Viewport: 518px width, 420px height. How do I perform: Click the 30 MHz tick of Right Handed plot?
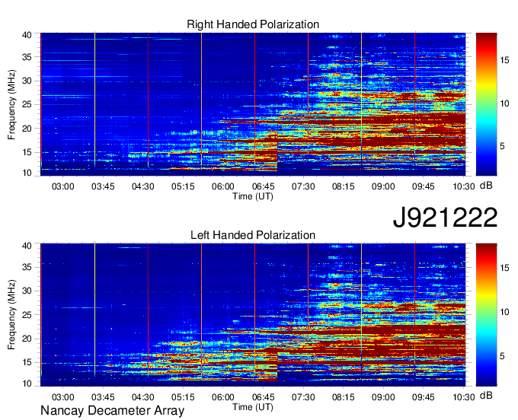[27, 81]
